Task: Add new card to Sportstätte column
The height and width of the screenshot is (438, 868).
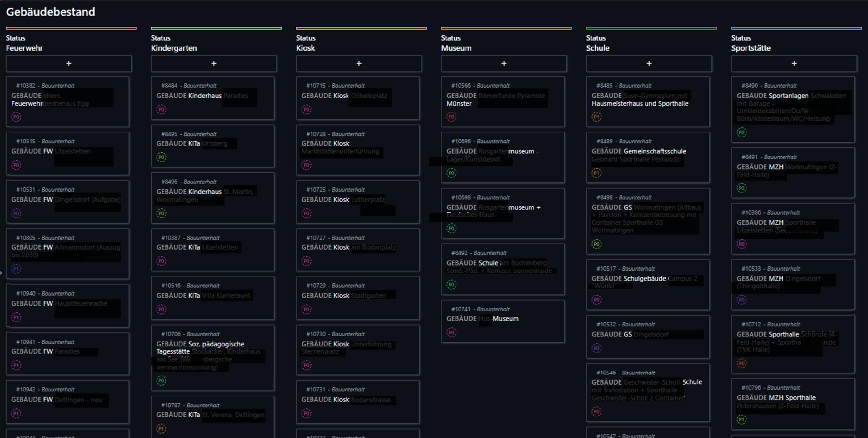Action: 794,63
